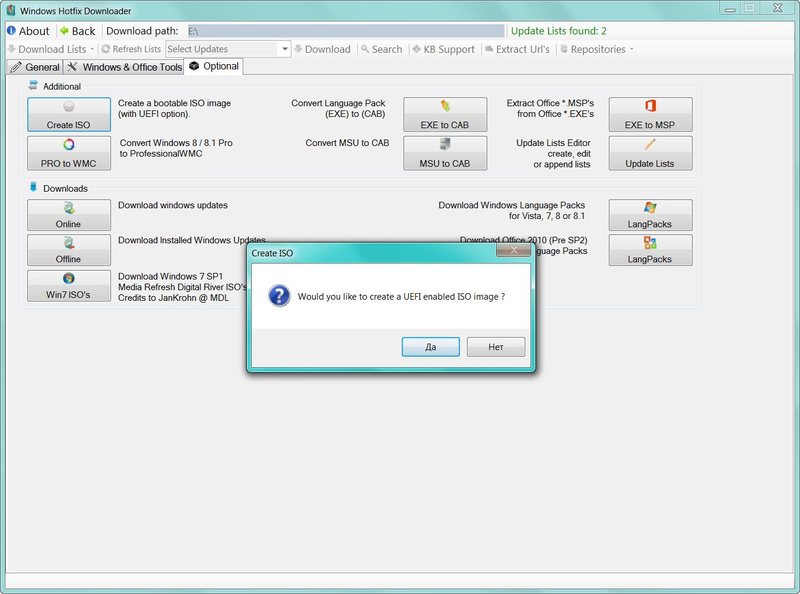
Task: Click the Search magnifier toolbar item
Action: tap(381, 49)
